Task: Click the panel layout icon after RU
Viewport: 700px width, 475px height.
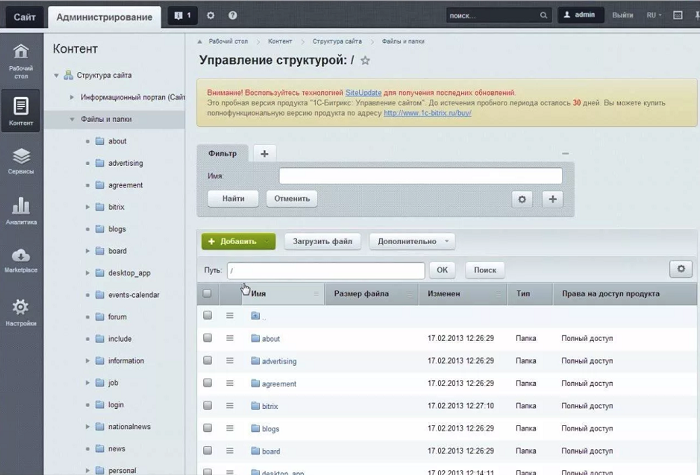Action: (x=678, y=15)
